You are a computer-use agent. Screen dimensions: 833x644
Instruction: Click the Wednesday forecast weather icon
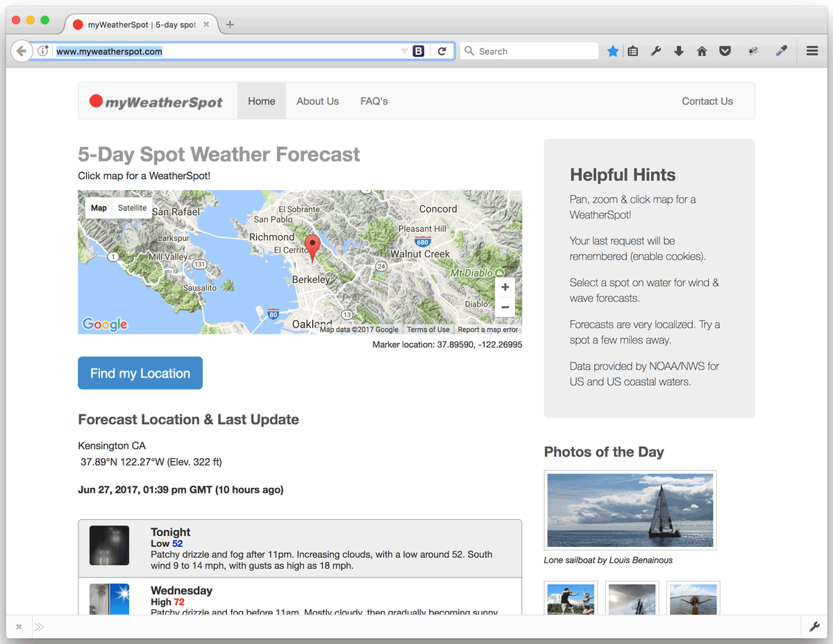[110, 599]
